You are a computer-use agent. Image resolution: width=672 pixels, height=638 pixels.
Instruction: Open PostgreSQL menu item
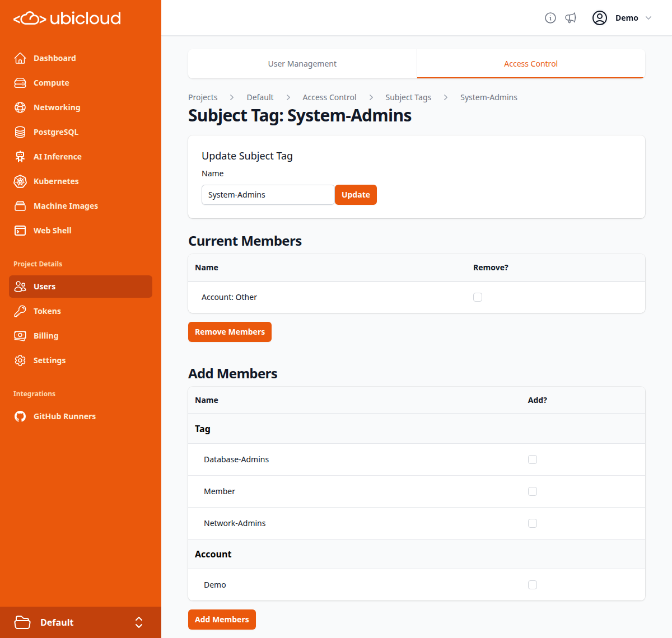[81, 132]
